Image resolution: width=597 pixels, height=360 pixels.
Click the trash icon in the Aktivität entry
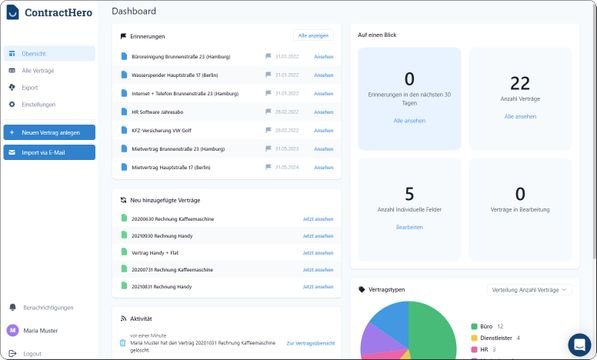[x=123, y=343]
